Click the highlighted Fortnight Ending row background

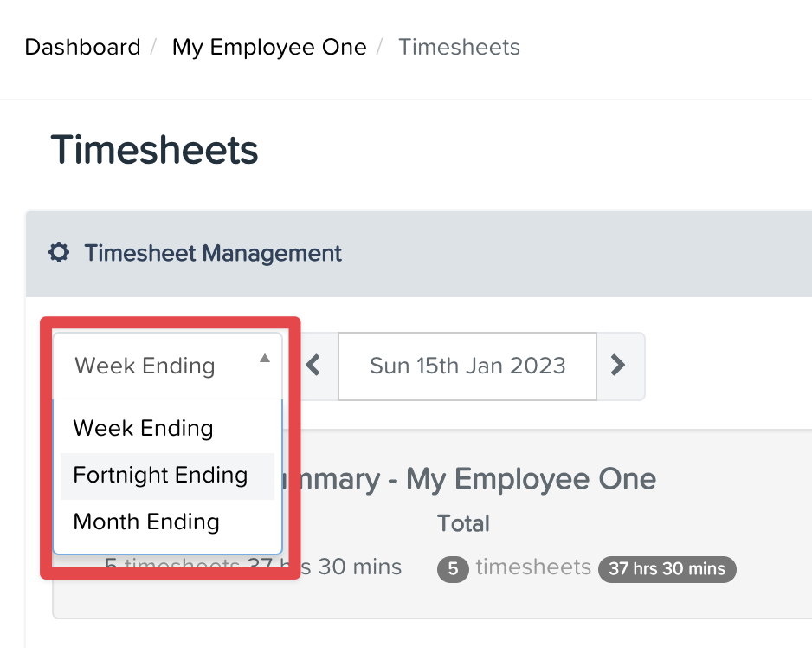(x=167, y=475)
